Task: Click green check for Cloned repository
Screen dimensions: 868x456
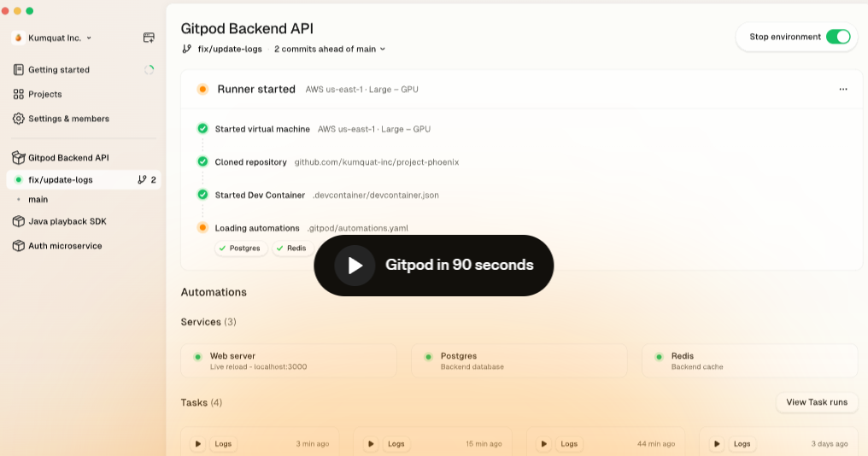Action: pos(202,162)
